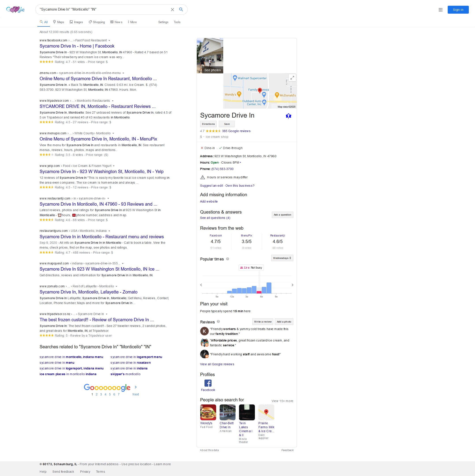This screenshot has width=475, height=476.
Task: Click the Directions button
Action: 208,124
